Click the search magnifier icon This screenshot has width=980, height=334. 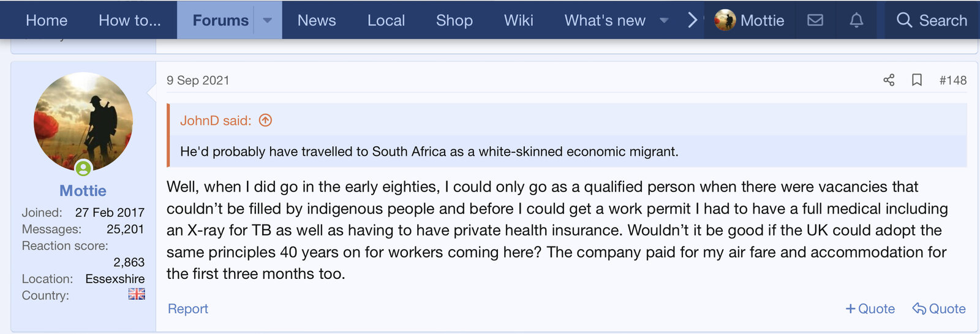point(904,20)
